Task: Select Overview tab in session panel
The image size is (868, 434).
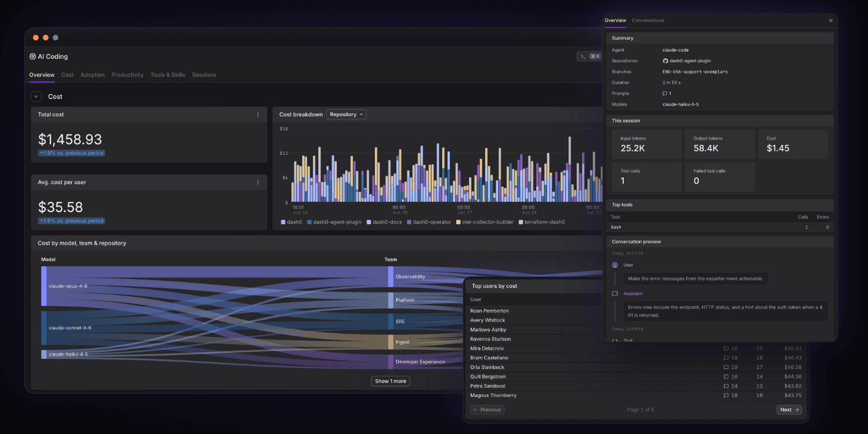Action: (x=615, y=20)
